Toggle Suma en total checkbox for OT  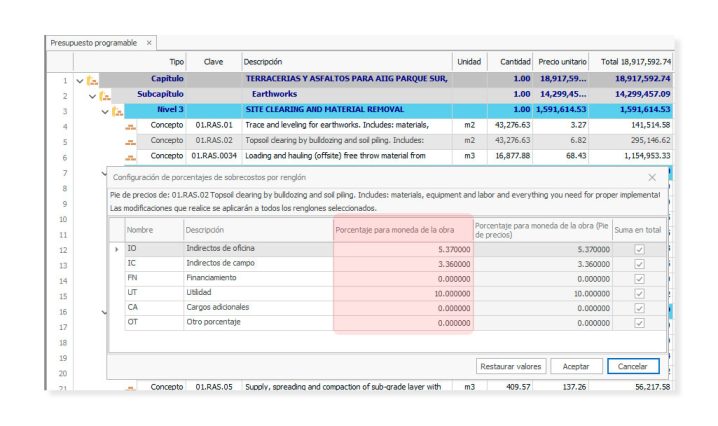click(639, 322)
